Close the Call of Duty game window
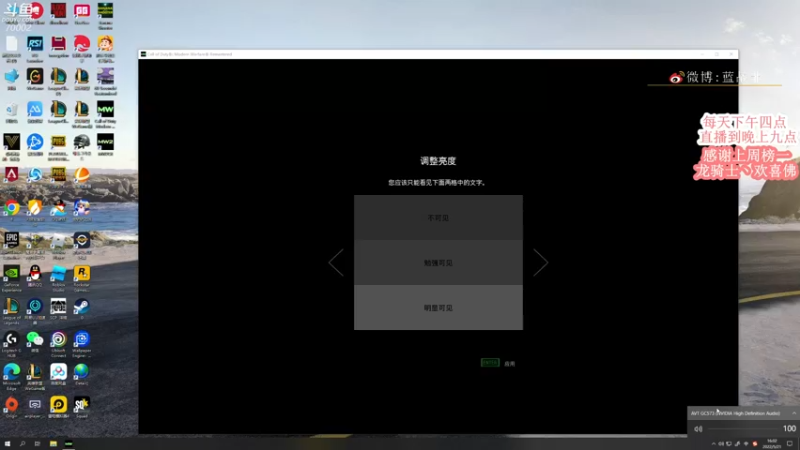The width and height of the screenshot is (800, 450). click(x=731, y=54)
